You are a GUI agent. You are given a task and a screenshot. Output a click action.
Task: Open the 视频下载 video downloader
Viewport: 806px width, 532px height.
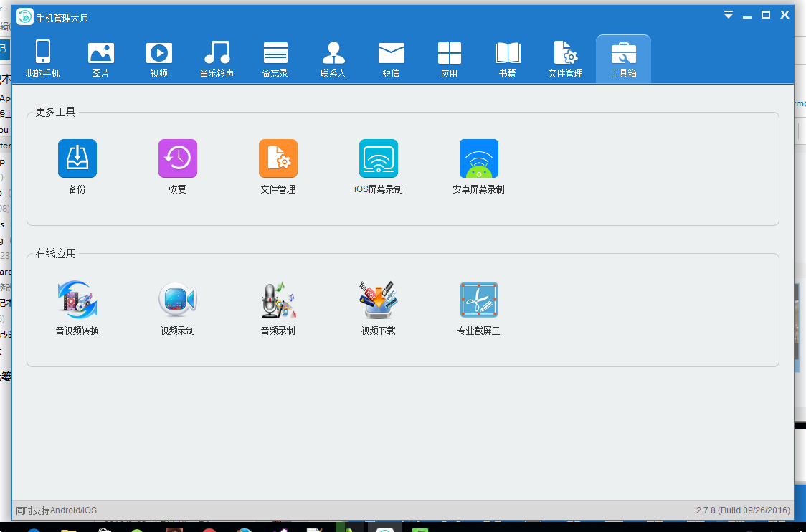(379, 308)
